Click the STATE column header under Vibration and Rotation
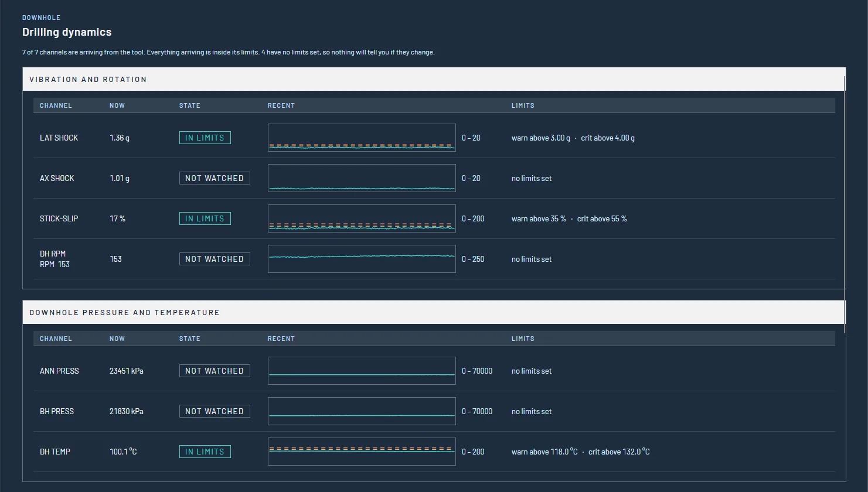The width and height of the screenshot is (868, 492). (190, 105)
